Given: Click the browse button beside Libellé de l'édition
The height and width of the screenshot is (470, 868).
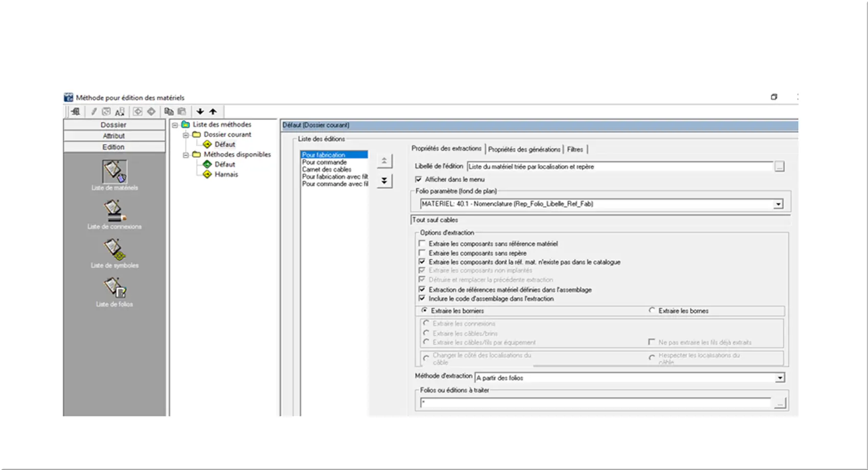Looking at the screenshot, I should [x=779, y=167].
